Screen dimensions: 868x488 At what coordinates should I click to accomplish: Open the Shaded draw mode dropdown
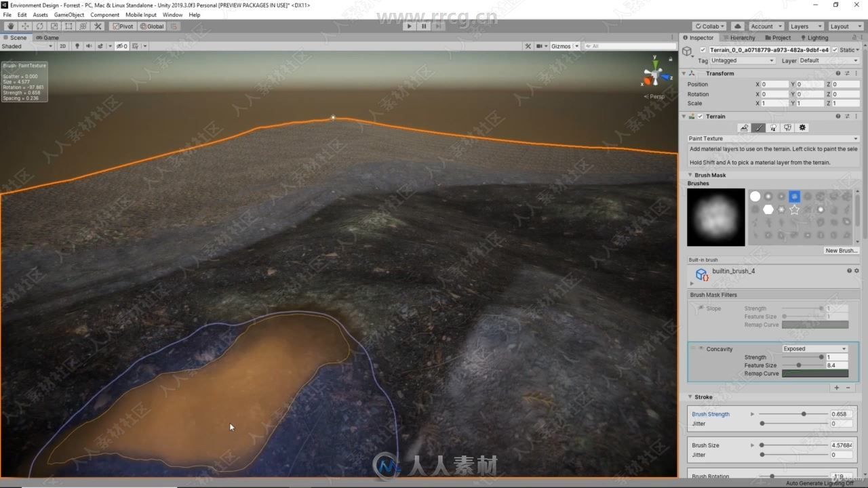[27, 46]
